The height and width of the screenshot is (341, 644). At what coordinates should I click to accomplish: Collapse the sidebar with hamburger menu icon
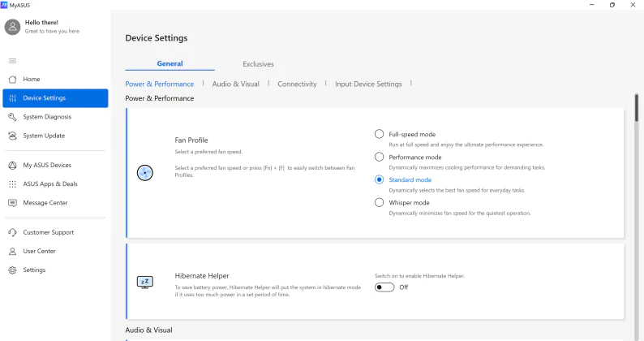[13, 61]
